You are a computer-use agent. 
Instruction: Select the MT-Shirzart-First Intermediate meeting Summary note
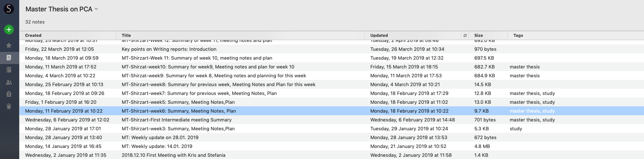pyautogui.click(x=177, y=120)
